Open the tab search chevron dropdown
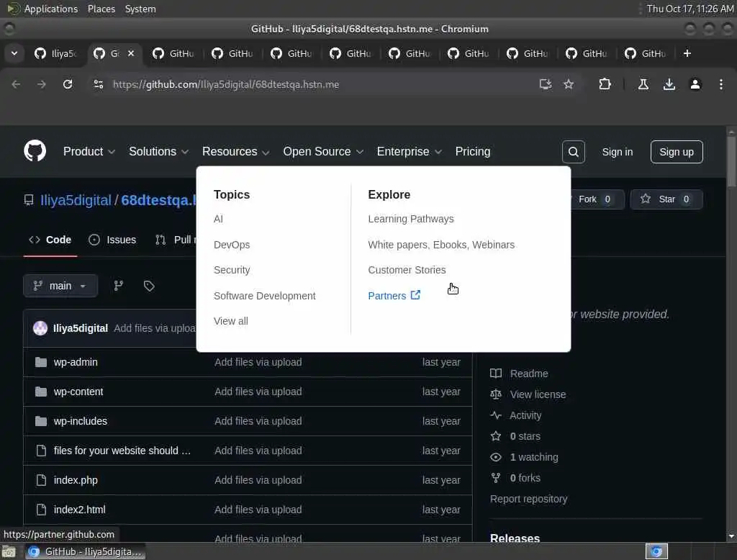Viewport: 737px width, 560px height. click(14, 53)
